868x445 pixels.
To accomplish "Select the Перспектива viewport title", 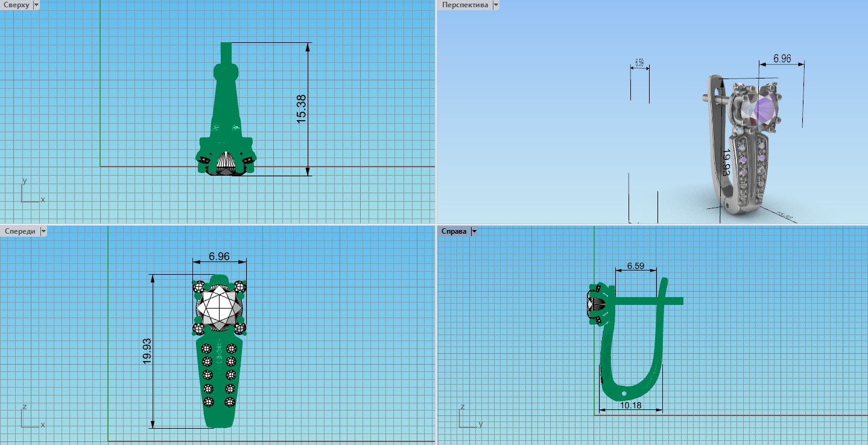I will coord(464,5).
